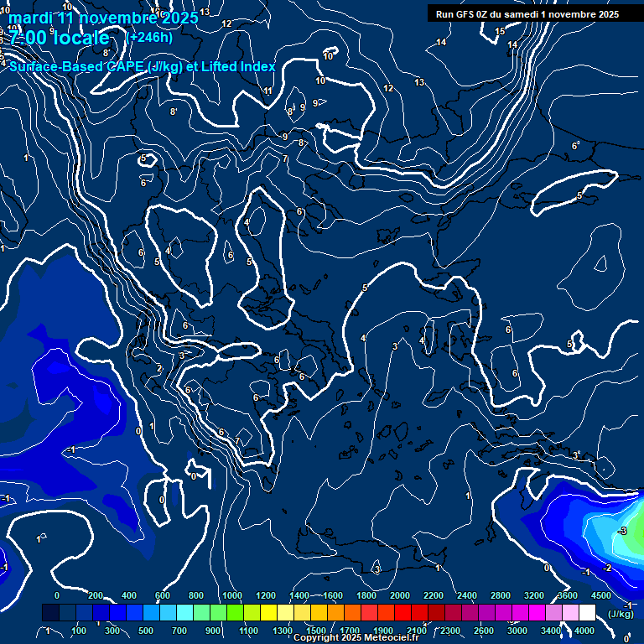The image size is (644, 644).
Task: Click the '1000' legend value
Action: tap(232, 595)
